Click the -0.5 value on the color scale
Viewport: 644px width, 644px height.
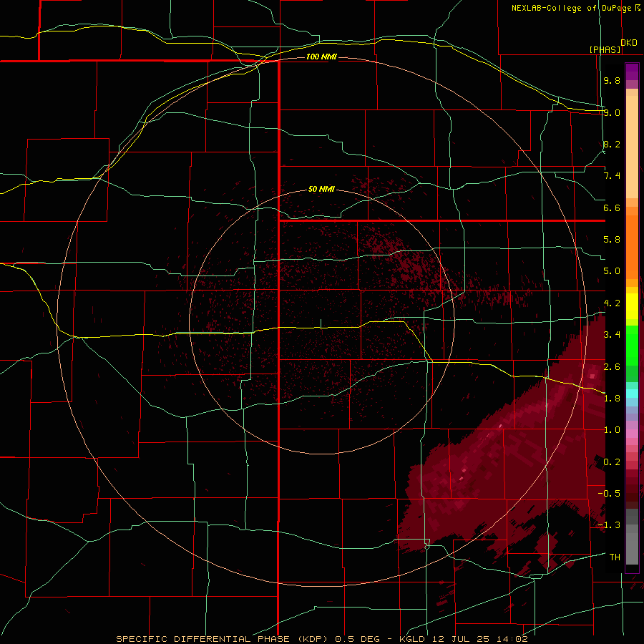tap(609, 493)
